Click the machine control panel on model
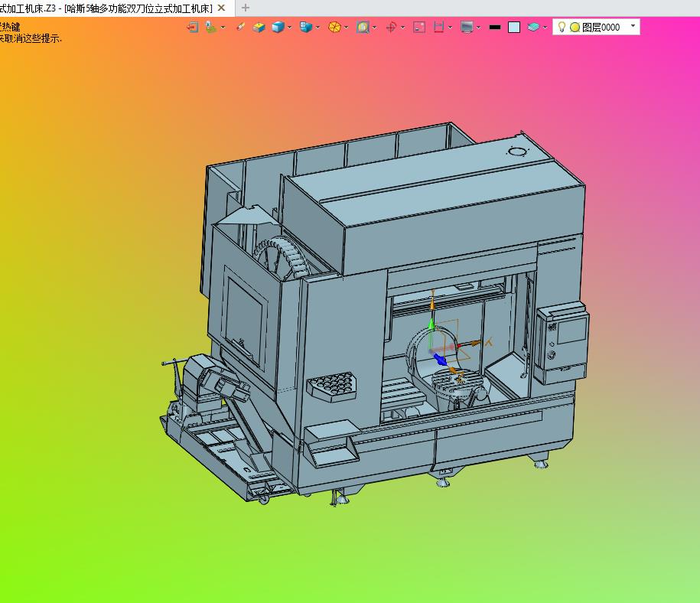The width and height of the screenshot is (700, 603). point(562,342)
